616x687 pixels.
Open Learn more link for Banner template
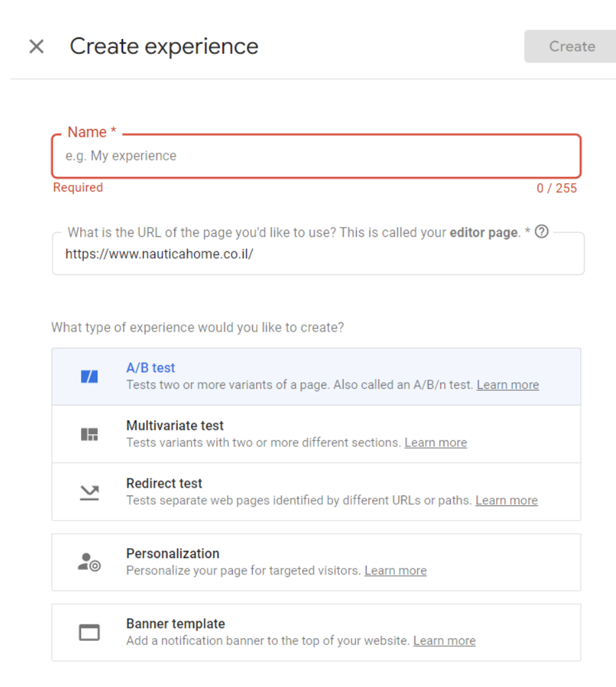coord(444,640)
